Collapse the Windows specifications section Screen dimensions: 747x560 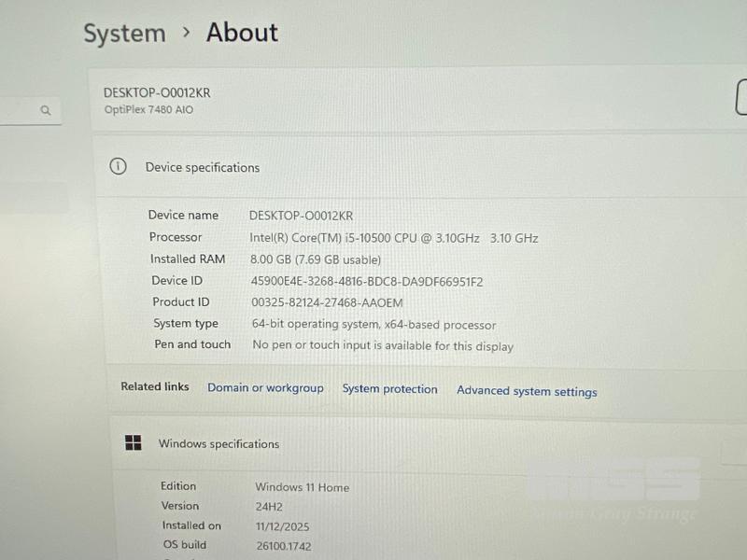[420, 444]
